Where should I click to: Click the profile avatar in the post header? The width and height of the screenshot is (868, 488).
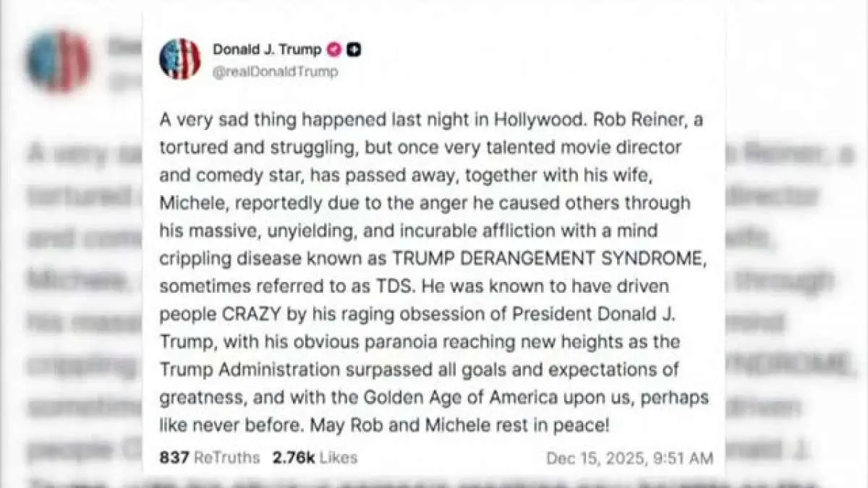click(x=180, y=59)
